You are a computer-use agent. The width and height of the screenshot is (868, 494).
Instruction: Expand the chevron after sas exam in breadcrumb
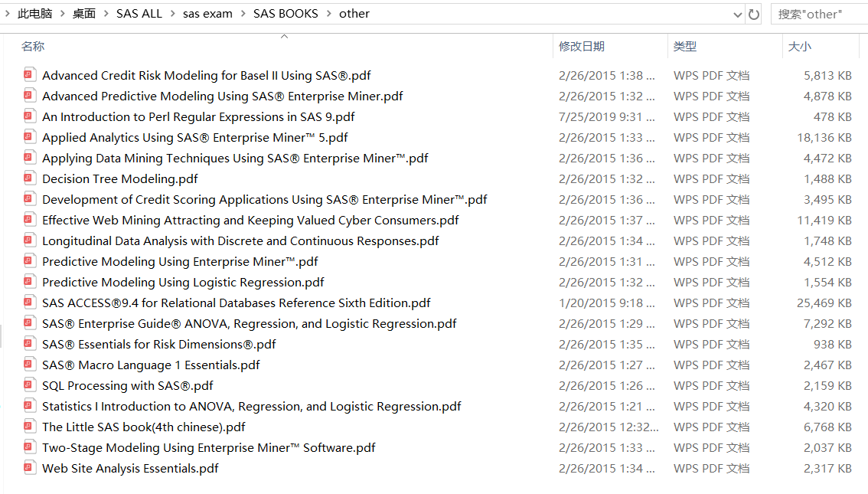coord(243,13)
